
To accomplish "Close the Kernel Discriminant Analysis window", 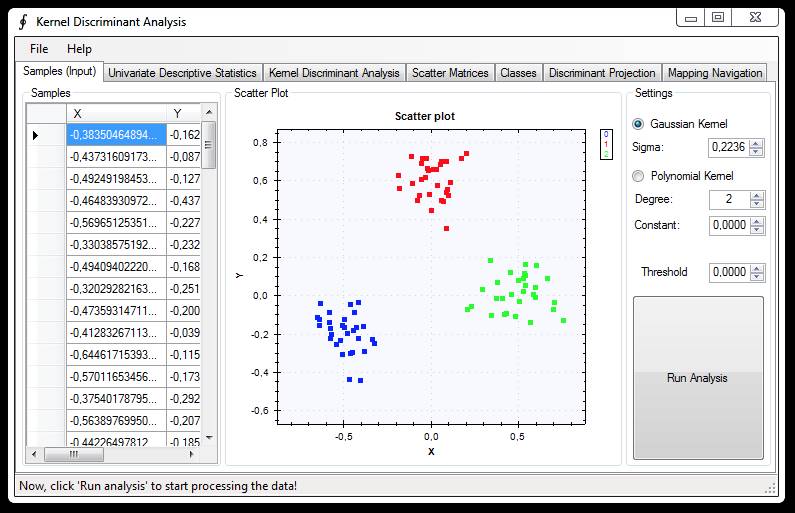I will tap(755, 18).
